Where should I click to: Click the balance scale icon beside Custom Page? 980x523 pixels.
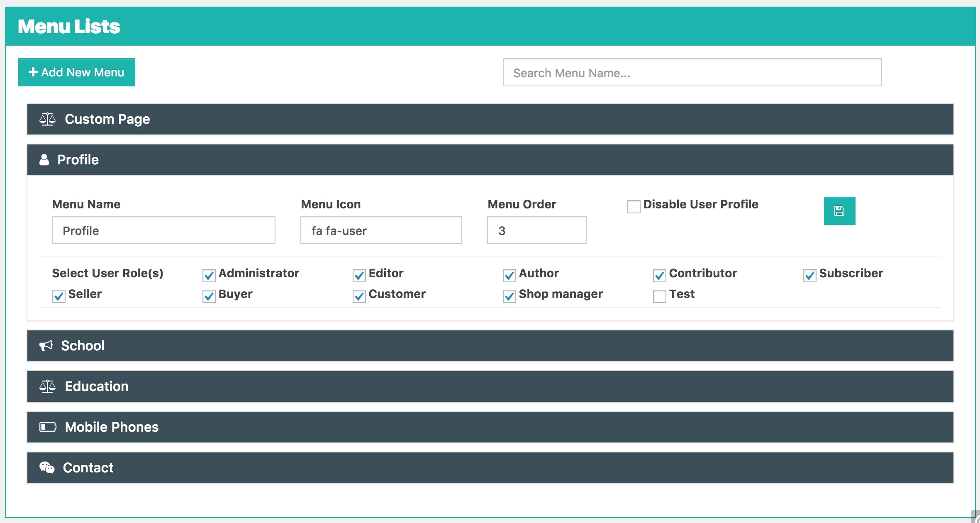(47, 119)
